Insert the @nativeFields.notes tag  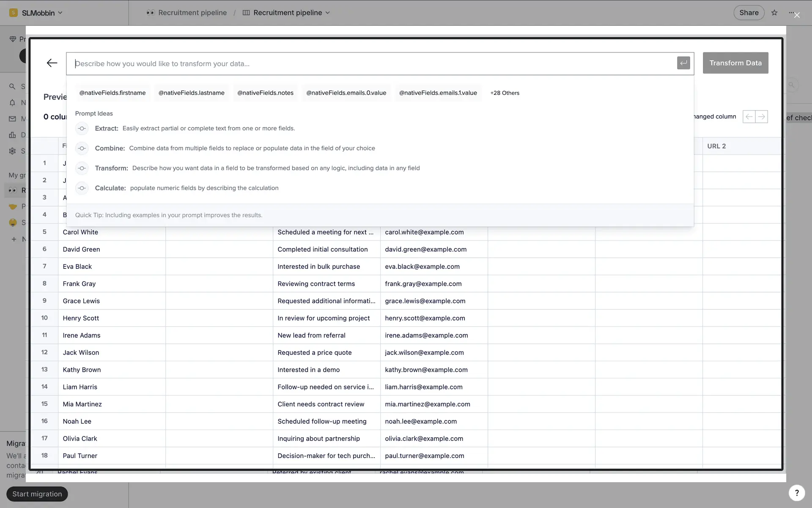pyautogui.click(x=265, y=93)
